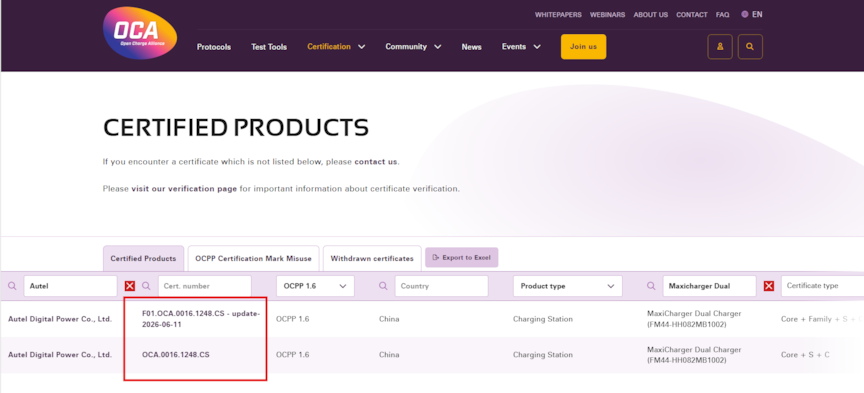864x393 pixels.
Task: Open the FAQ link
Action: coord(722,15)
